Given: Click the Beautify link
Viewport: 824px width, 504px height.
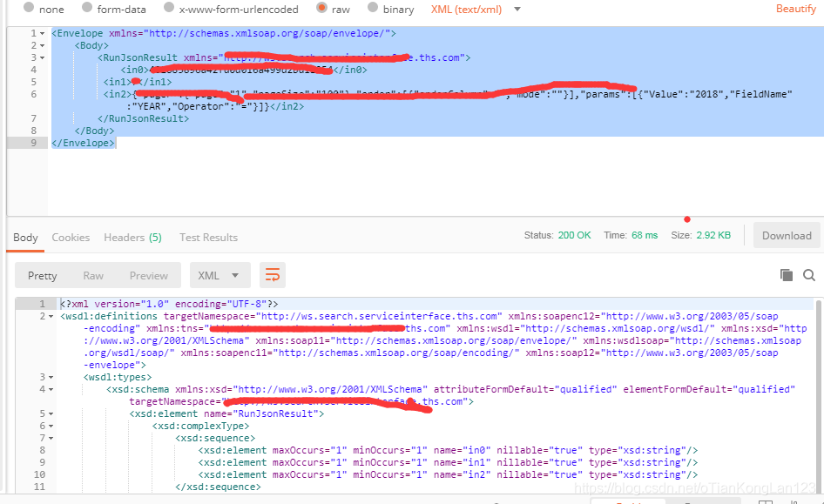Looking at the screenshot, I should tap(795, 9).
